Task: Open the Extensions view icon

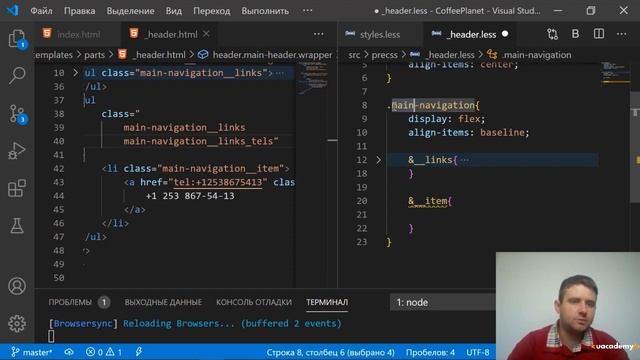Action: pos(17,188)
